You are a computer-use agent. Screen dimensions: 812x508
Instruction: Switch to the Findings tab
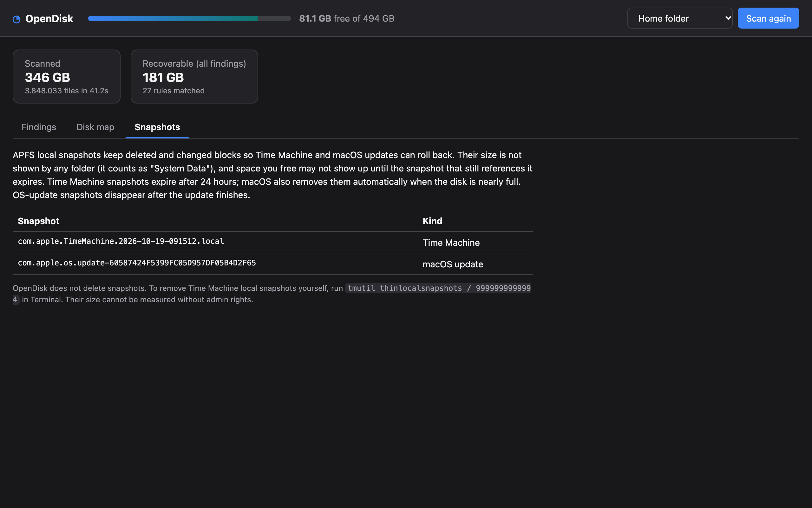click(x=39, y=127)
